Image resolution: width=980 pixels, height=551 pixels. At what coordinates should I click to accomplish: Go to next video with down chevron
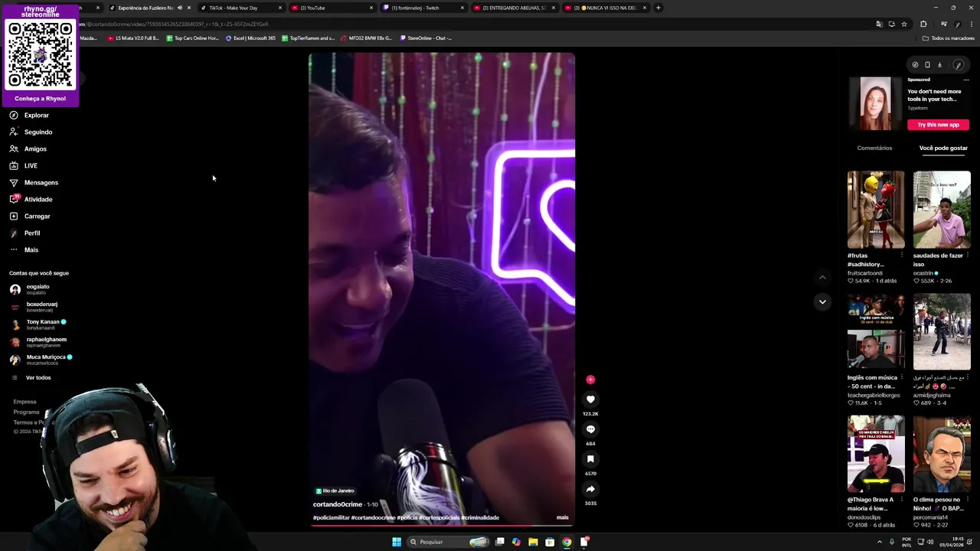[822, 302]
